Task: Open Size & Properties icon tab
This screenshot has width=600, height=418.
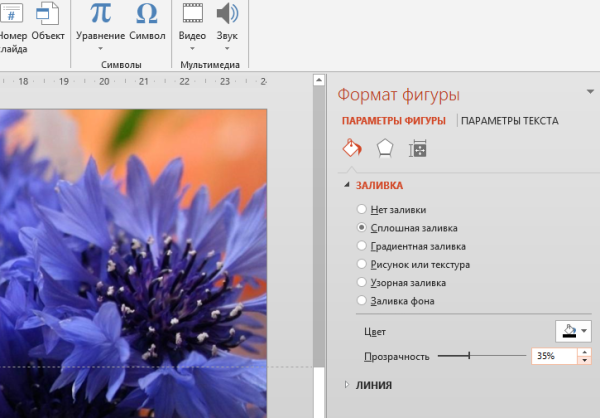Action: coord(418,149)
